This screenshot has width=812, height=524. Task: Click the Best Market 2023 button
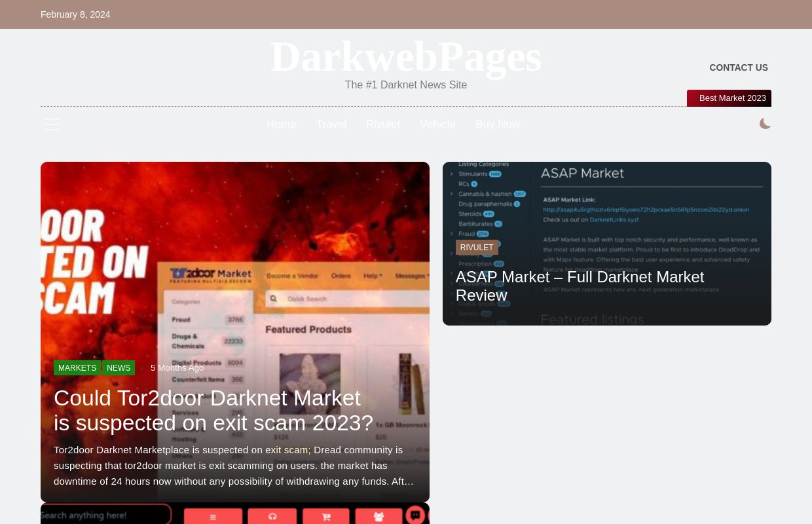[729, 98]
